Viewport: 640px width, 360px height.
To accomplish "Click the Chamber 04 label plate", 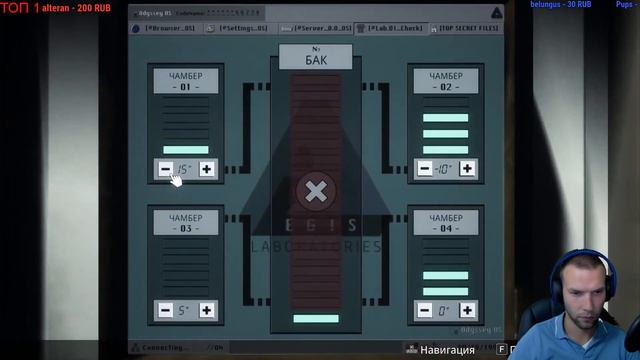I will click(446, 222).
